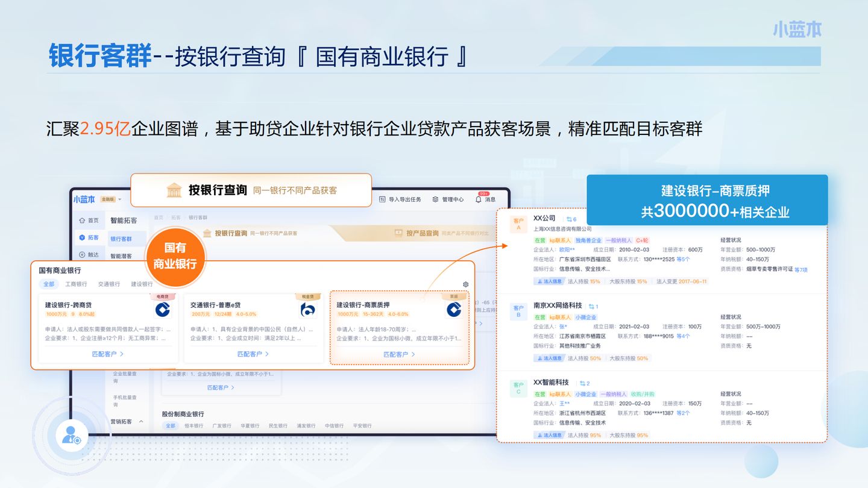Click legal representative 欧阳** link

(x=567, y=250)
